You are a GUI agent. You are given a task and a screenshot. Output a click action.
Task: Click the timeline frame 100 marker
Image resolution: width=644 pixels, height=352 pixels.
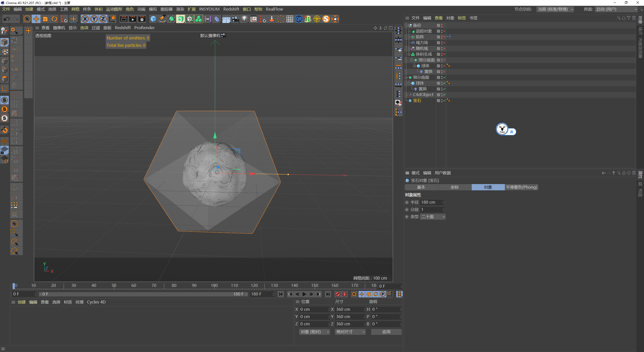click(x=214, y=285)
